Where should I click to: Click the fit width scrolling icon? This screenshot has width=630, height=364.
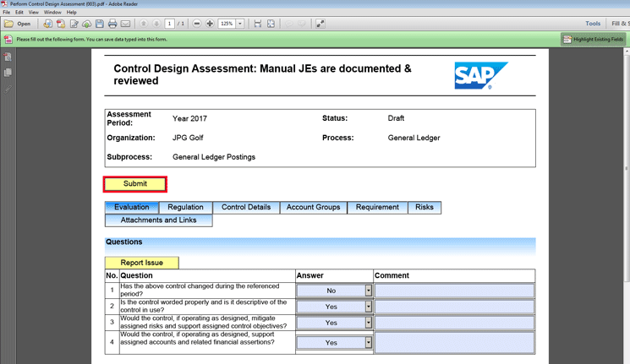(258, 24)
